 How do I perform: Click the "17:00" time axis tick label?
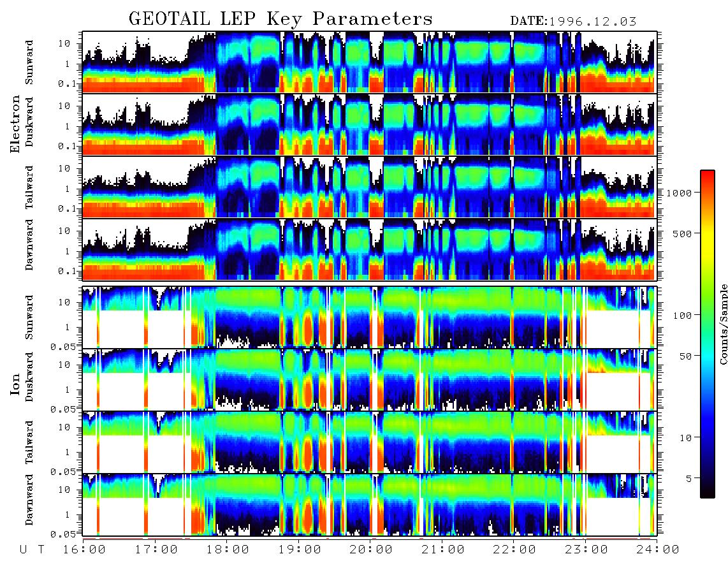point(156,550)
